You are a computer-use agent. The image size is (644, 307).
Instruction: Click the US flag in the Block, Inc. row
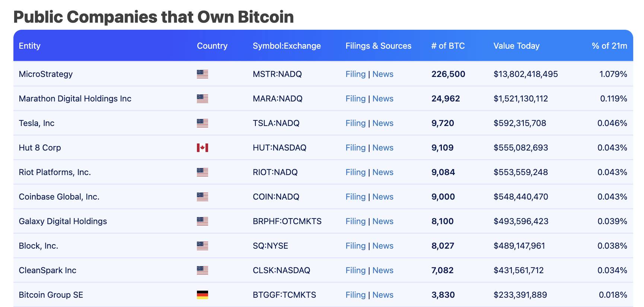point(203,246)
